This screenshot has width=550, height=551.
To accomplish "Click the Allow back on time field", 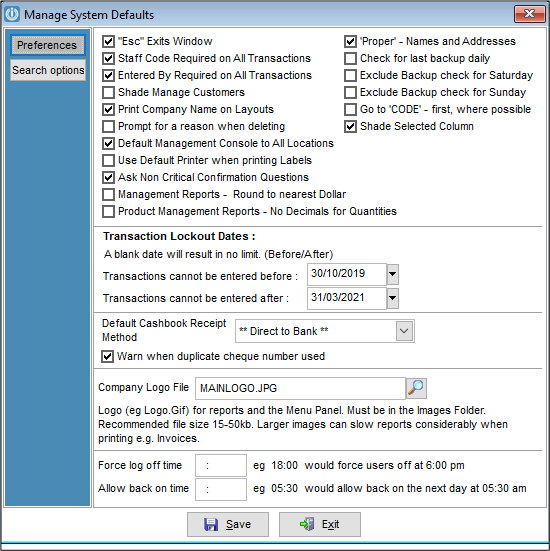I will pyautogui.click(x=221, y=489).
